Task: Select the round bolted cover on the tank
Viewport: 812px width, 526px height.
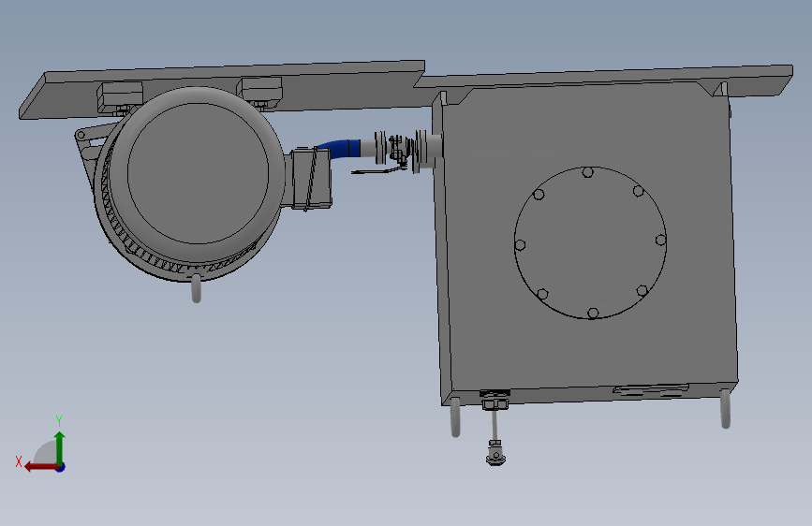Action: click(x=590, y=242)
